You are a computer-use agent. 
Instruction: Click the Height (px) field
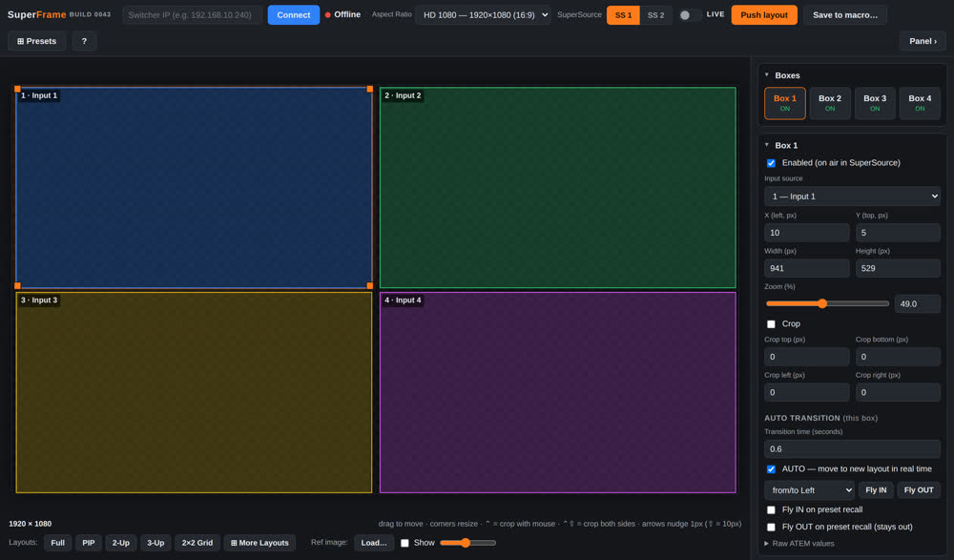[x=898, y=268]
